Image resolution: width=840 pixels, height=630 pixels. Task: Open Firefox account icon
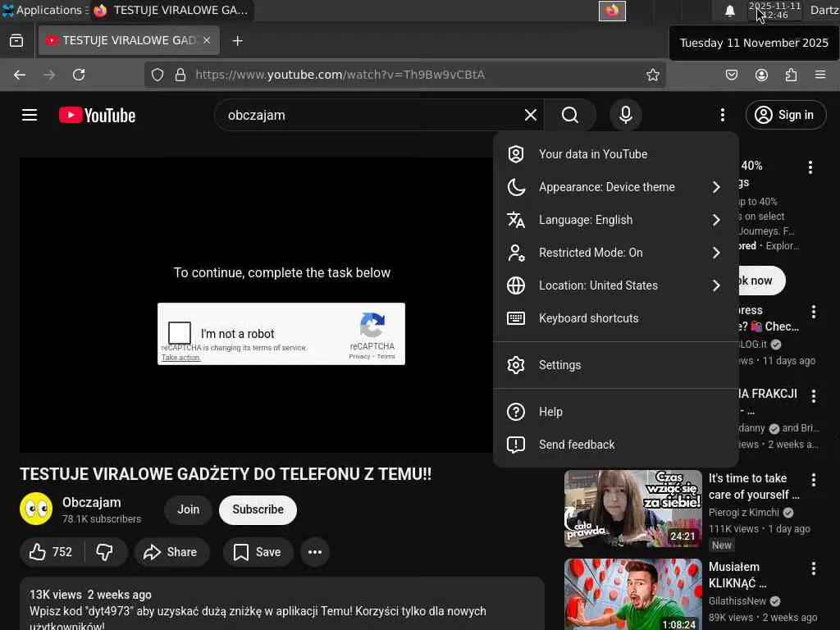pos(761,75)
